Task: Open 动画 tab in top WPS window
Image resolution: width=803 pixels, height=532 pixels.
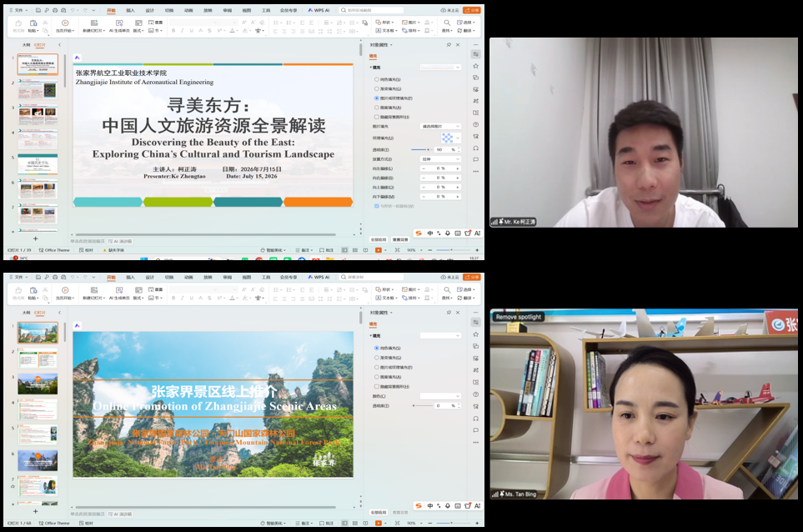Action: (x=188, y=10)
